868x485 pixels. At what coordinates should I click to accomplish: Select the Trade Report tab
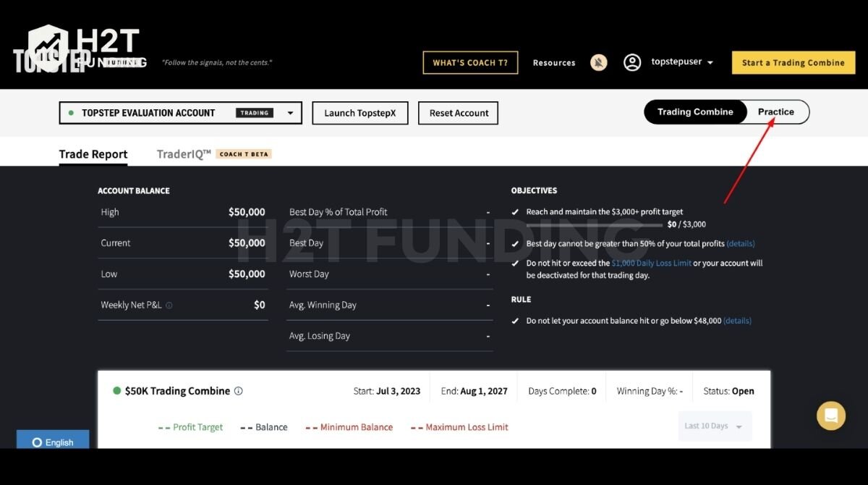pyautogui.click(x=93, y=153)
